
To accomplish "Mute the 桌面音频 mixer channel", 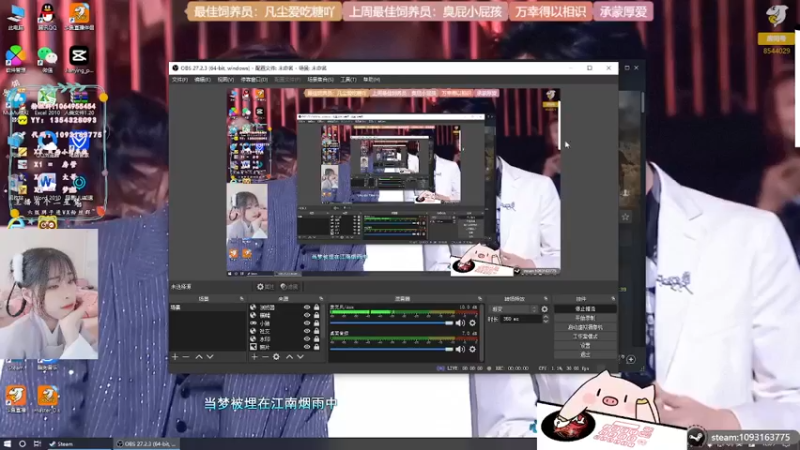I will tap(460, 349).
